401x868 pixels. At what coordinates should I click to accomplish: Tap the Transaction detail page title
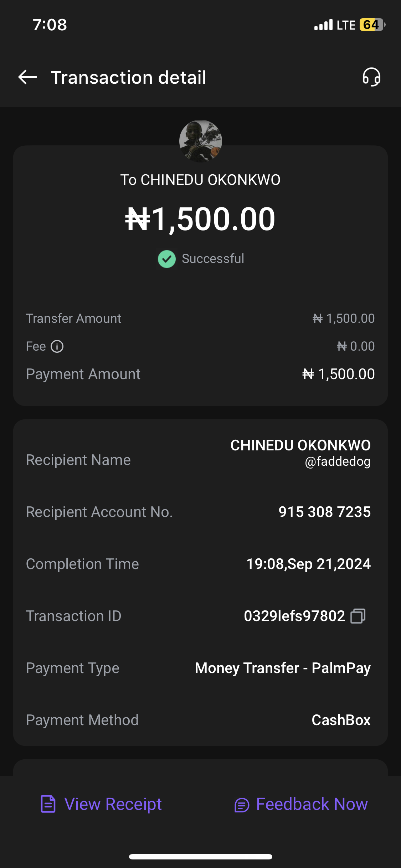click(128, 77)
